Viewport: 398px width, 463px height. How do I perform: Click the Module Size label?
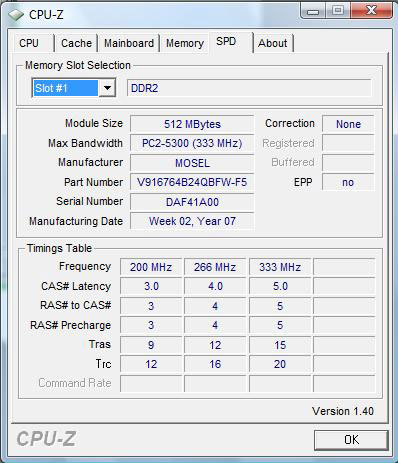point(94,123)
